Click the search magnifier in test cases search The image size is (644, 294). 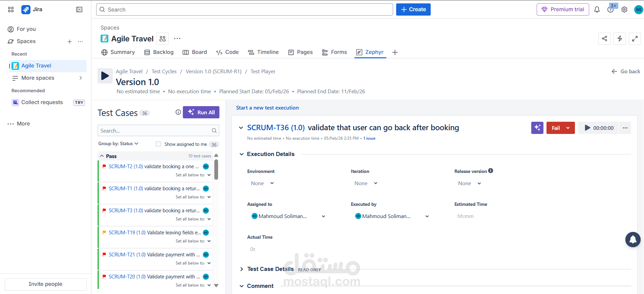(x=214, y=131)
